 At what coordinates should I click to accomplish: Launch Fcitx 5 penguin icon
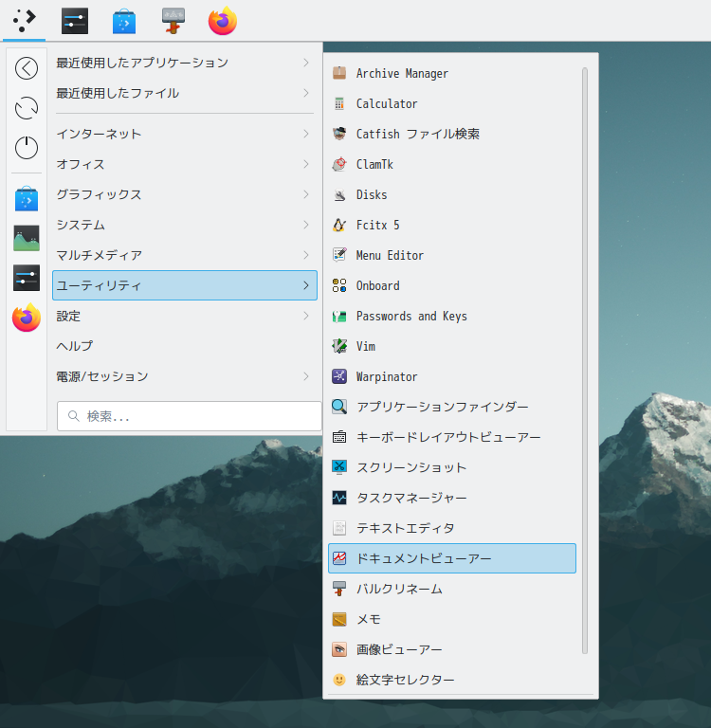tap(339, 225)
